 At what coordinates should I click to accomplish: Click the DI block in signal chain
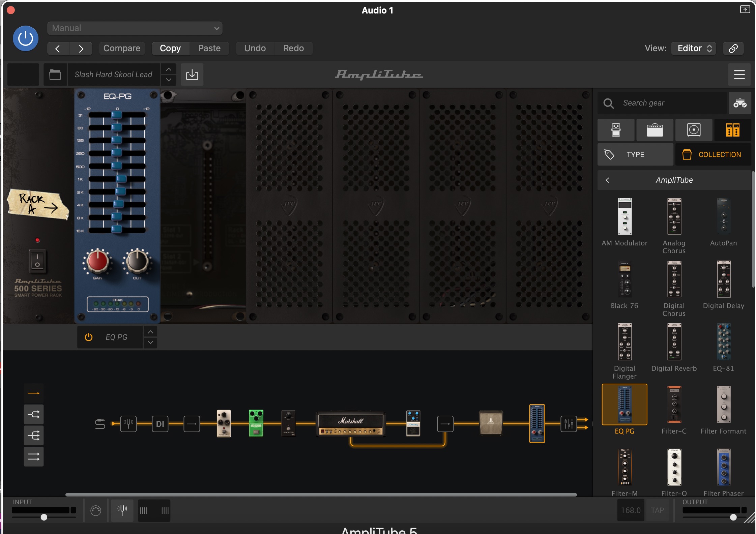[x=160, y=424]
